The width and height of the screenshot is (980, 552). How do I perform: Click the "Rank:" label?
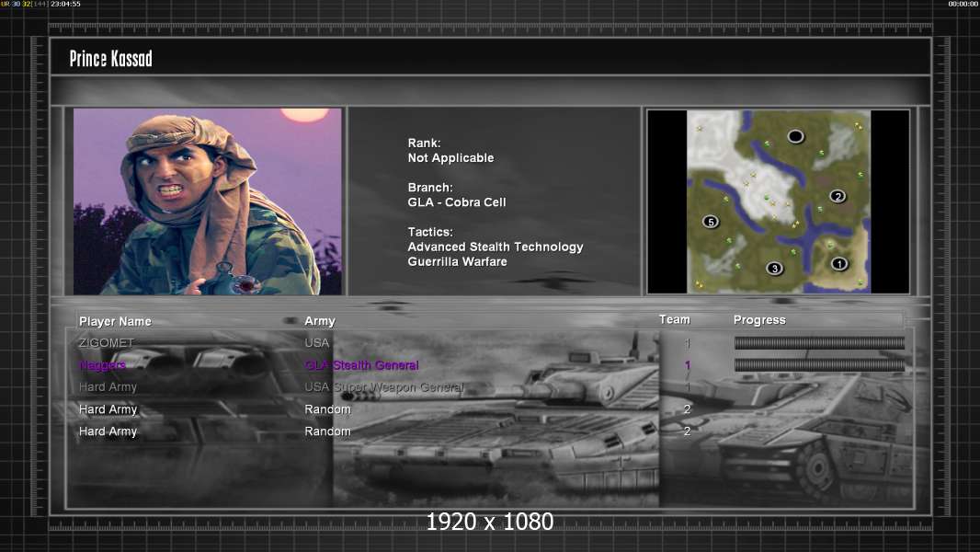pos(425,144)
